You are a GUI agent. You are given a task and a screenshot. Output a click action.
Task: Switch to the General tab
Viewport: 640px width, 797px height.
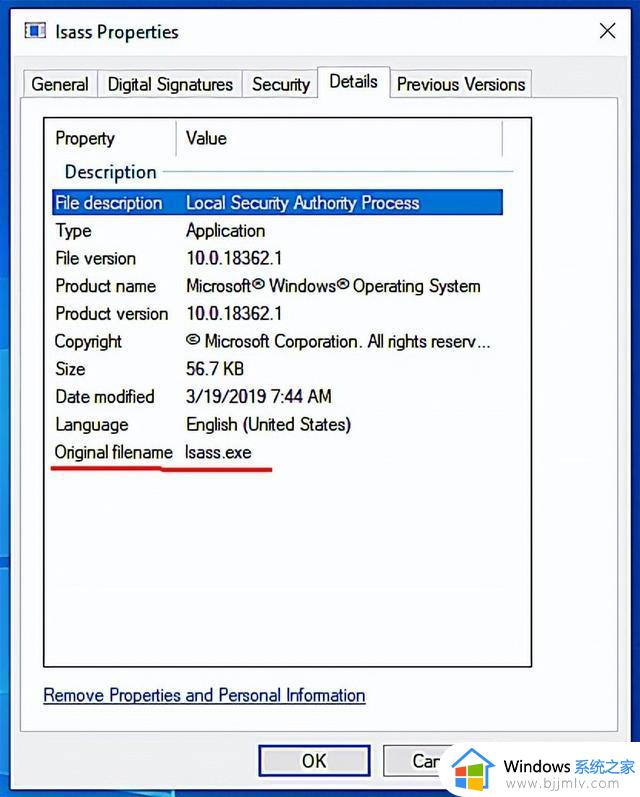(60, 84)
